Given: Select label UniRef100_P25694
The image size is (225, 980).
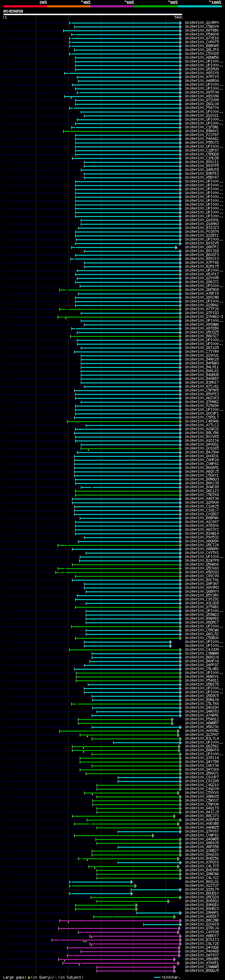Looking at the screenshot, I should pyautogui.click(x=202, y=406).
